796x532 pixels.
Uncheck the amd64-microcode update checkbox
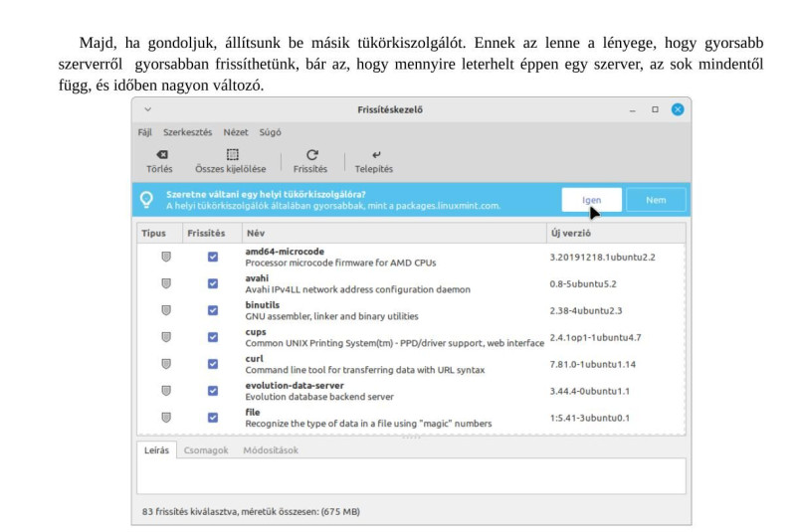pyautogui.click(x=213, y=257)
